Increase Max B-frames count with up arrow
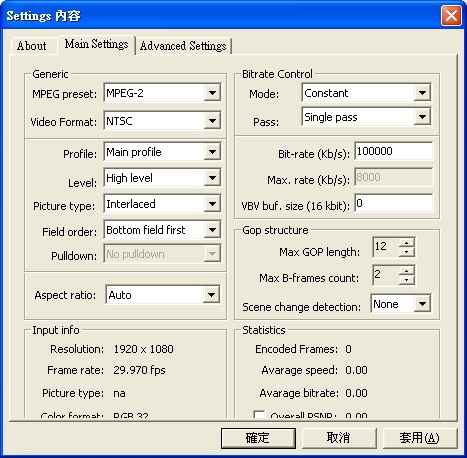 point(407,271)
